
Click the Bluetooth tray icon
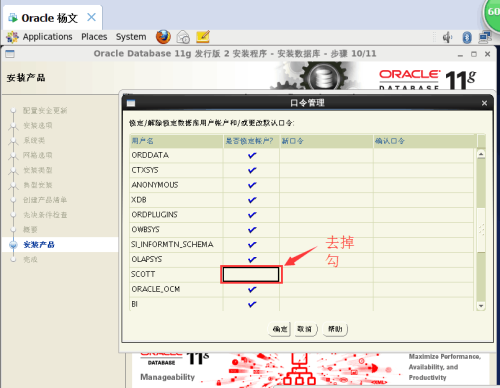(x=467, y=37)
